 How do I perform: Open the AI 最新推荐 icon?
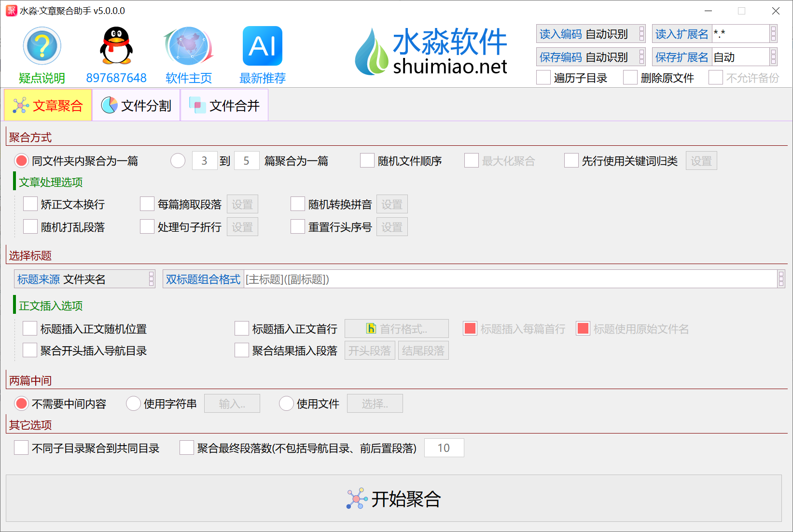pyautogui.click(x=263, y=46)
